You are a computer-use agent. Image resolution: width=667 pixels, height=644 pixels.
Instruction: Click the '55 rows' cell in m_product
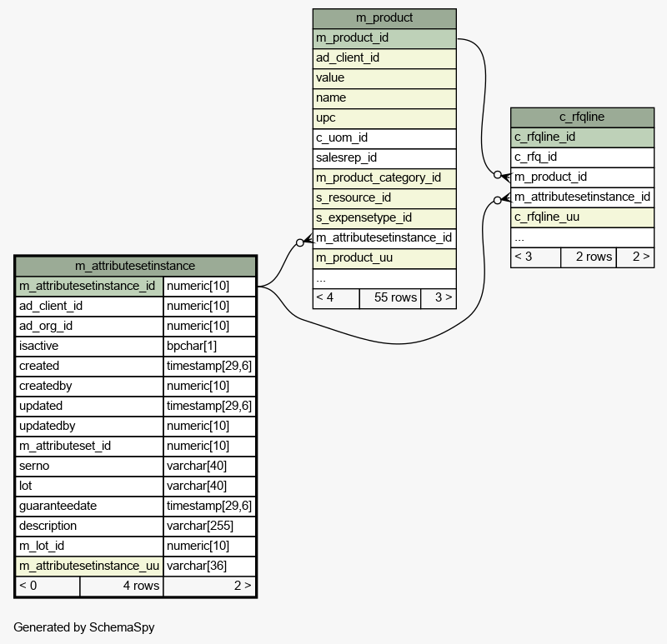(390, 297)
